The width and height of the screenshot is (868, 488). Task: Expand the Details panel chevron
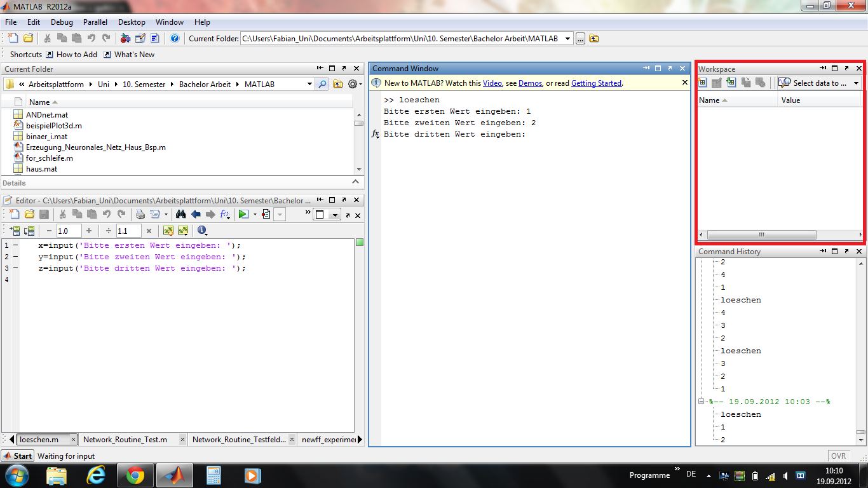[x=355, y=182]
